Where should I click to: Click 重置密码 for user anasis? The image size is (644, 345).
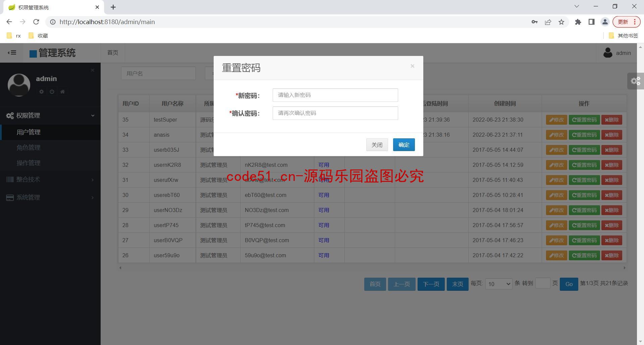tap(584, 135)
